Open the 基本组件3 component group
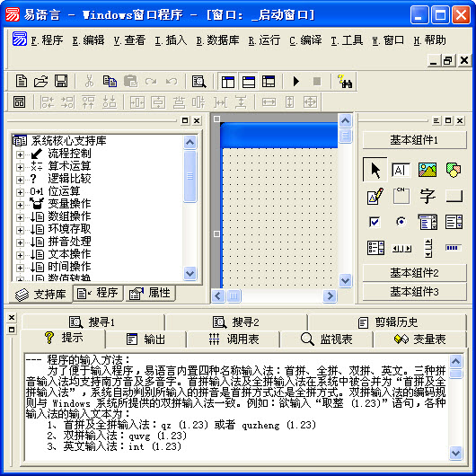 click(414, 292)
